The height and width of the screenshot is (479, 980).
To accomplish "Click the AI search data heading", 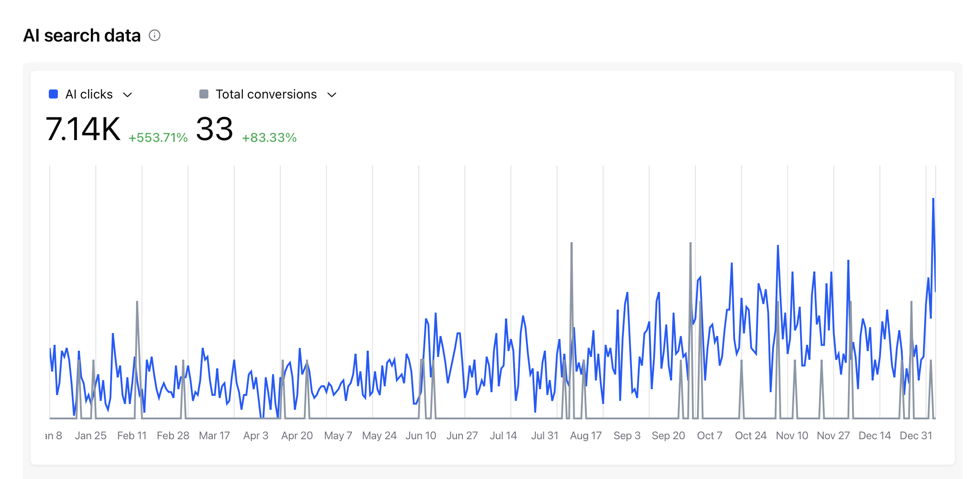I will pyautogui.click(x=82, y=35).
